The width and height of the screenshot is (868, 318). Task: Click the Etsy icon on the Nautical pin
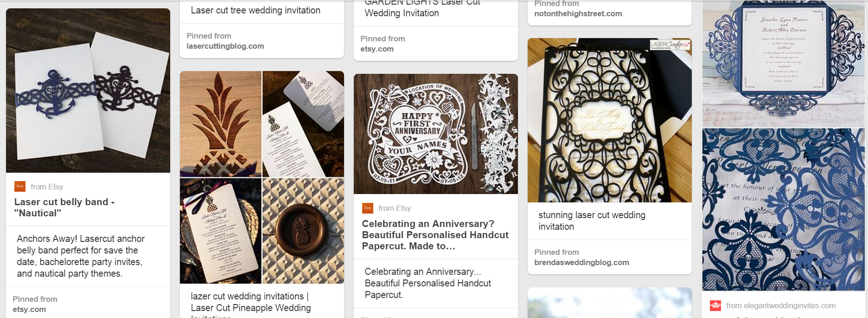[20, 186]
